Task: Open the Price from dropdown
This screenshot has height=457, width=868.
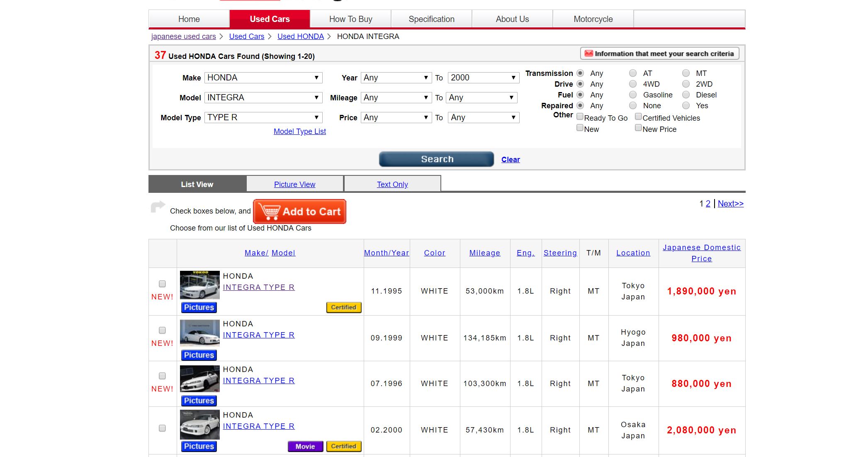Action: coord(396,117)
